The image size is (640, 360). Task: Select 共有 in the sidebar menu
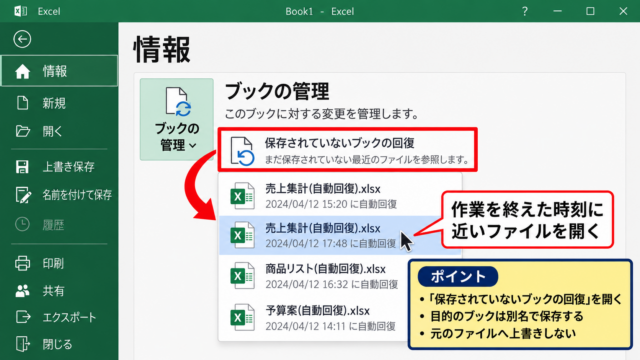click(x=60, y=291)
